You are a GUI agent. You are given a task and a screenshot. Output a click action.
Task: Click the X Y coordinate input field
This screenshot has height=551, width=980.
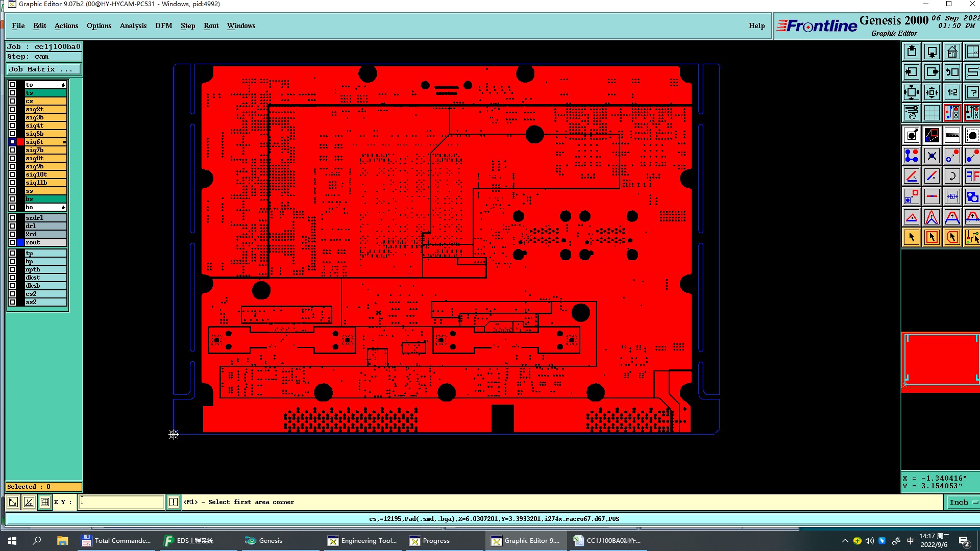[121, 503]
